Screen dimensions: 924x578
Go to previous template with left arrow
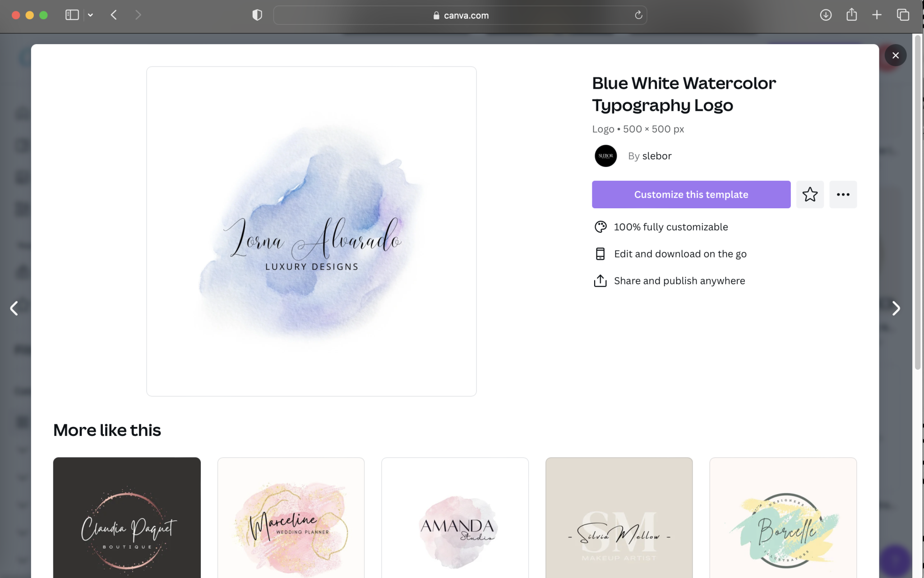(x=14, y=308)
